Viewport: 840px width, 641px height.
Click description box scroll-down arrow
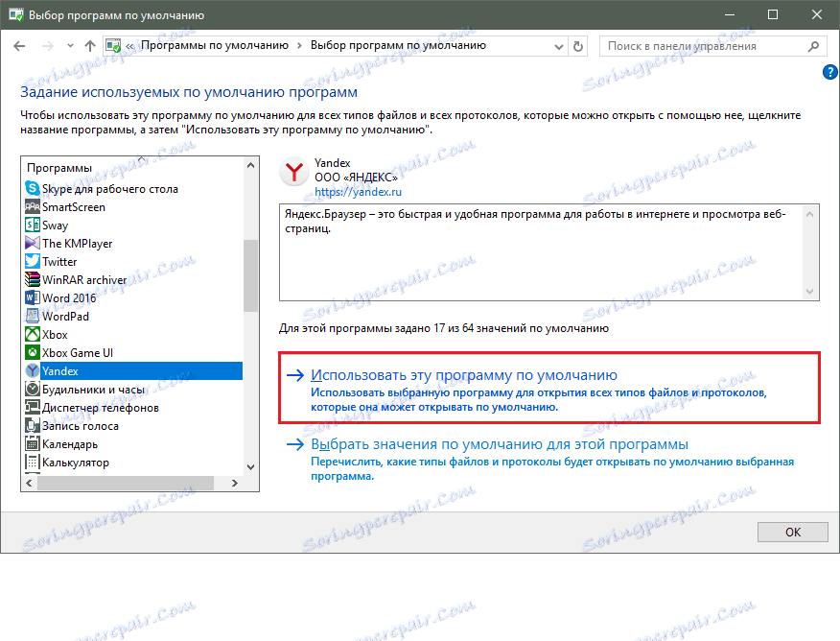[809, 292]
